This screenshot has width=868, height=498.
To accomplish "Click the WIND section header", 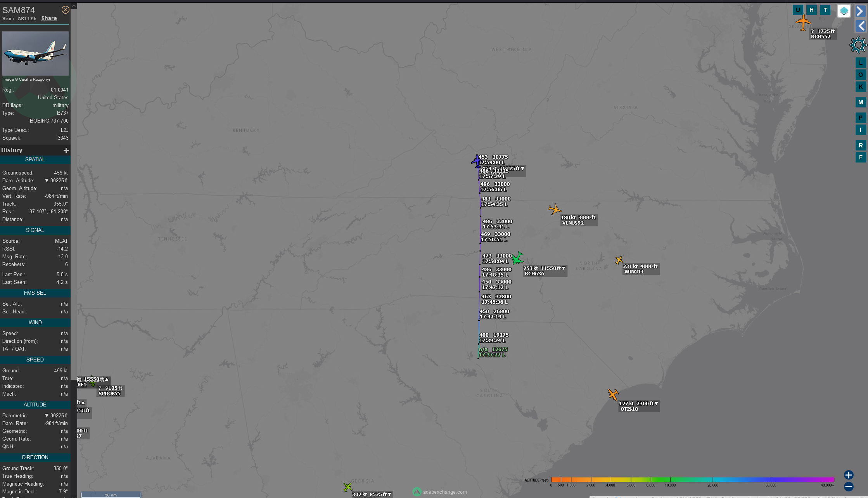I will [x=35, y=322].
